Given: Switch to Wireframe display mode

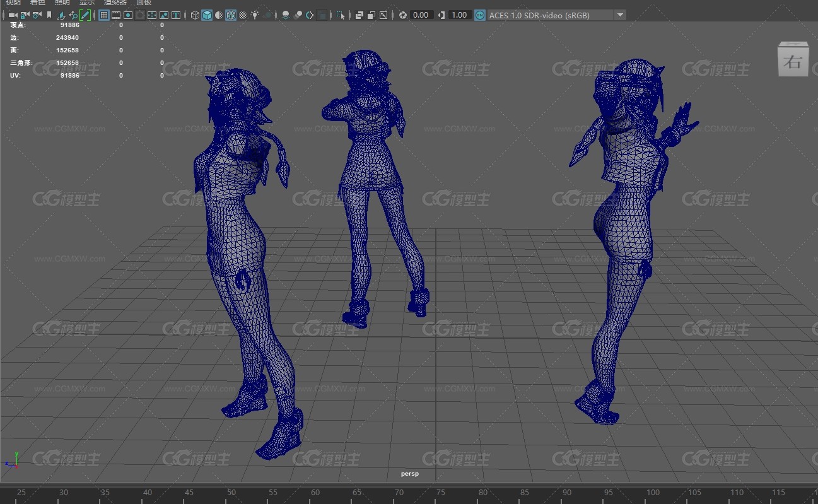Looking at the screenshot, I should click(x=195, y=15).
